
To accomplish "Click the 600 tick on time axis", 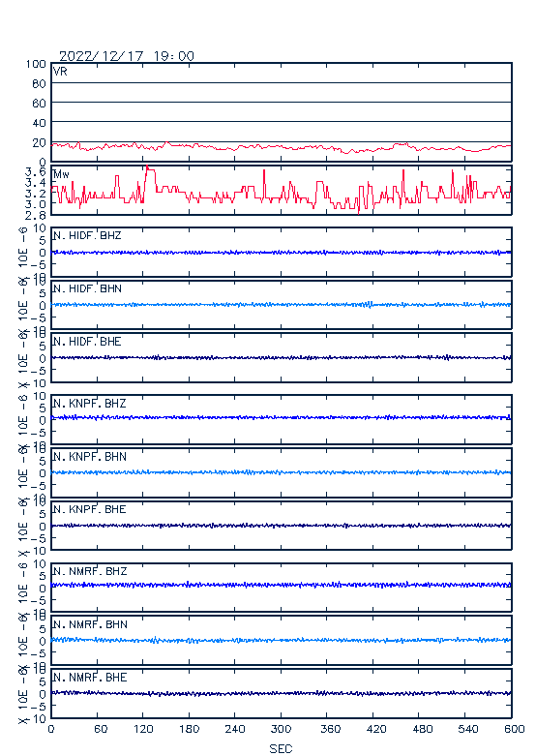I will click(515, 729).
